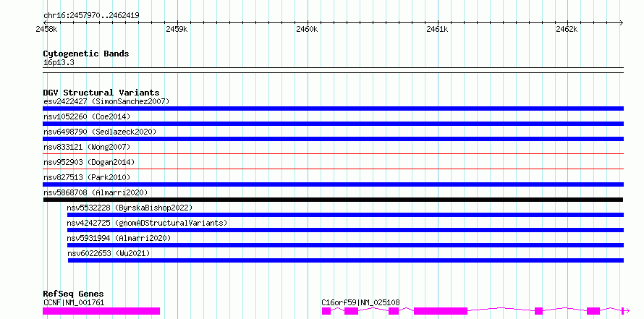This screenshot has height=319, width=644.
Task: Click the 16p13.3 cytogenetic band label
Action: click(59, 63)
